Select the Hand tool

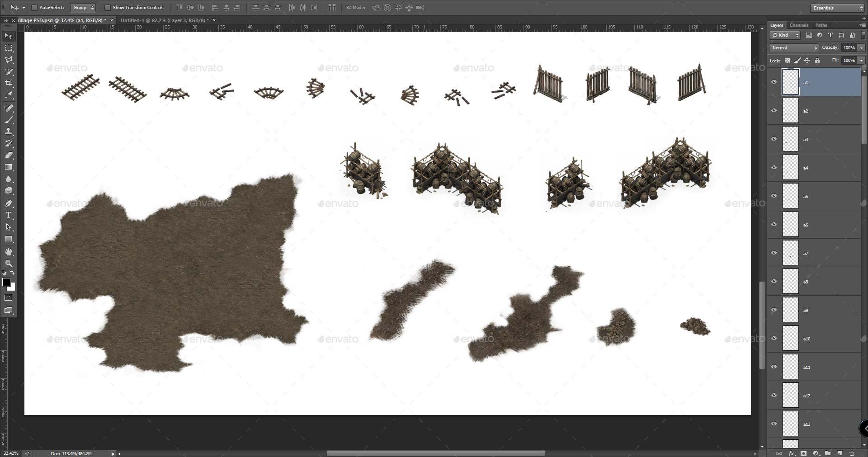click(x=9, y=252)
